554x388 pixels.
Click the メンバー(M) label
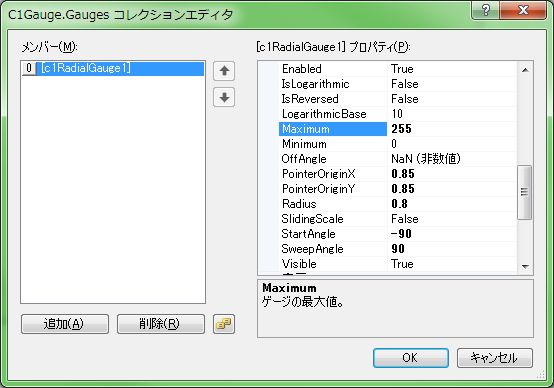(x=49, y=47)
